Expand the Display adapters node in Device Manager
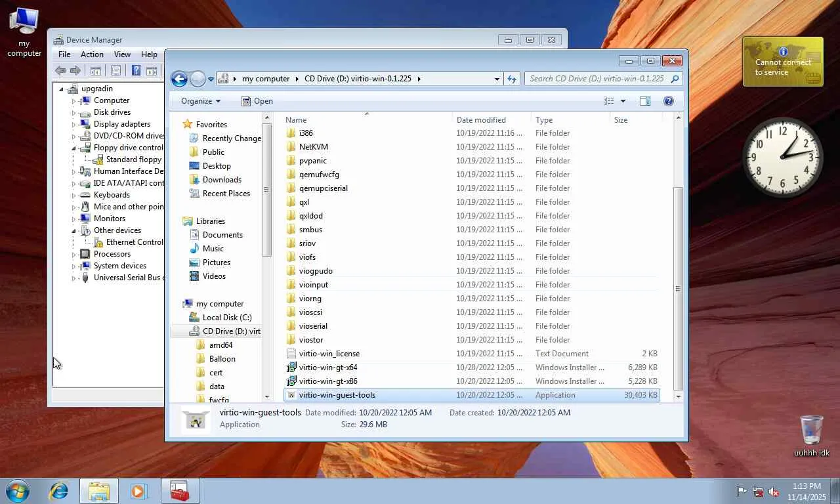 [74, 124]
